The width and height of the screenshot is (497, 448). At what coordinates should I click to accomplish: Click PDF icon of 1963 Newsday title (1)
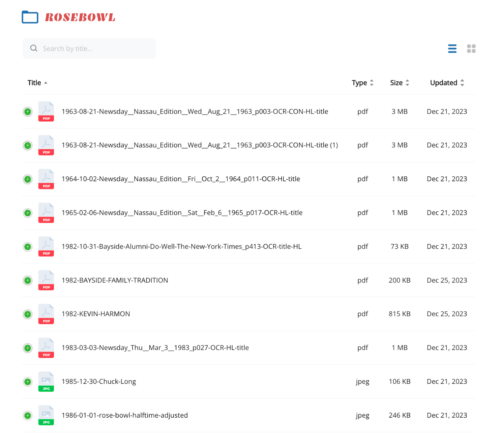46,145
